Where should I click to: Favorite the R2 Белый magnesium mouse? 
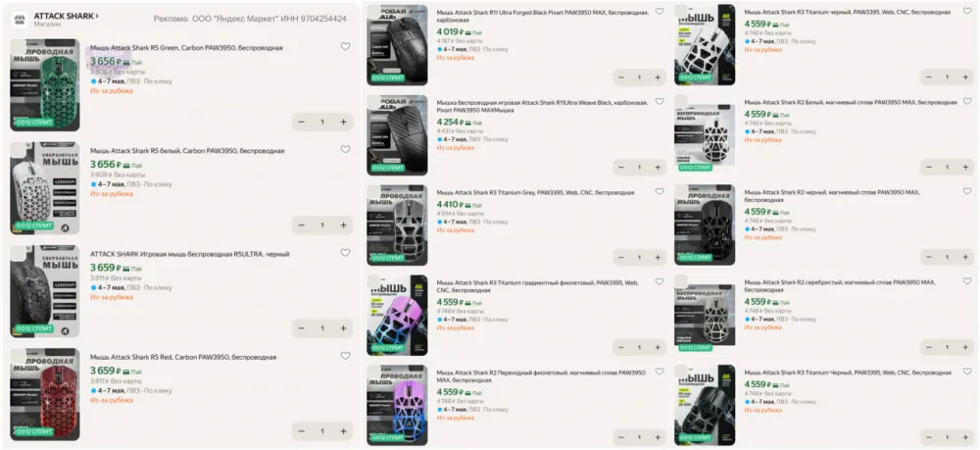(967, 101)
